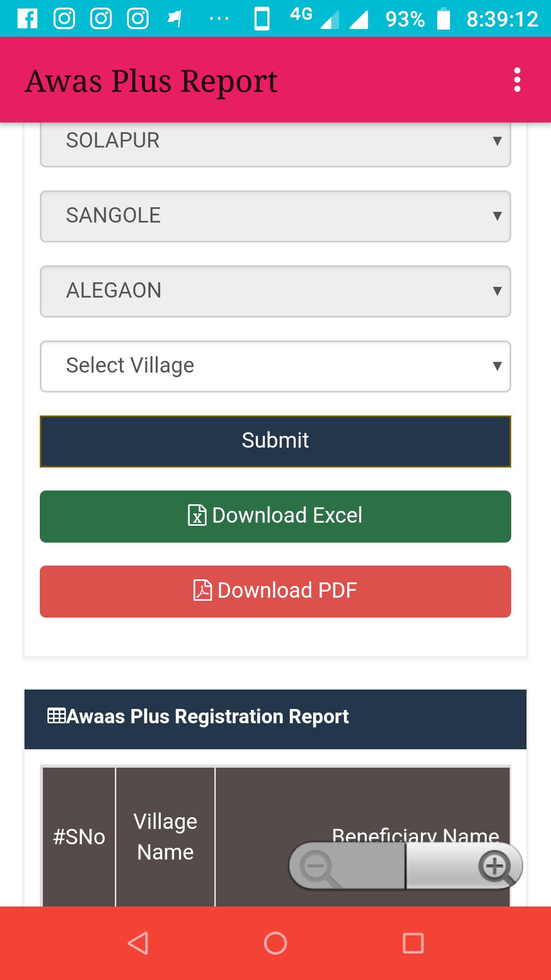Expand the Select Village dropdown
Image resolution: width=551 pixels, height=980 pixels.
pos(275,366)
